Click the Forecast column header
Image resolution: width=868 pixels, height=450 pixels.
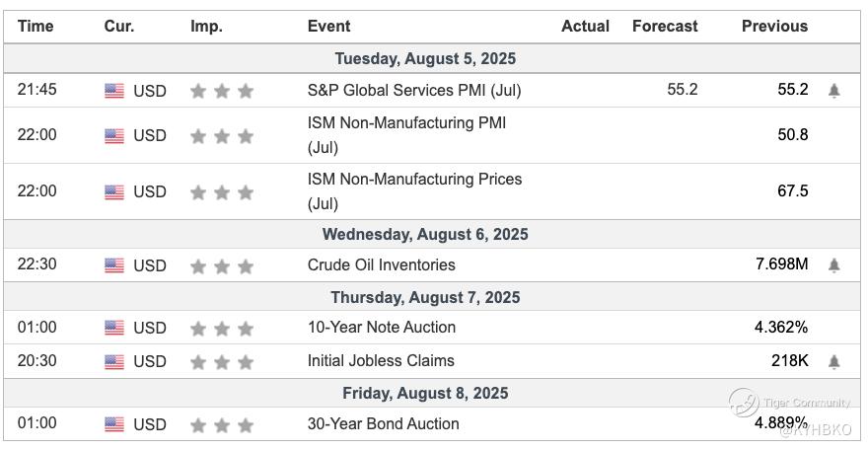(x=665, y=27)
